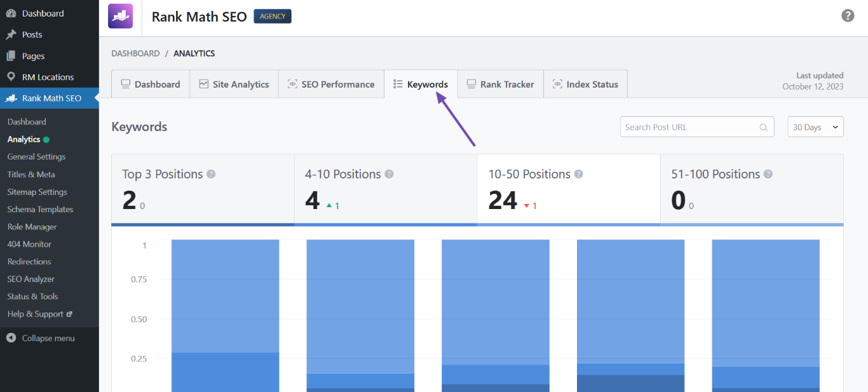
Task: Select the Keywords tab
Action: (421, 84)
